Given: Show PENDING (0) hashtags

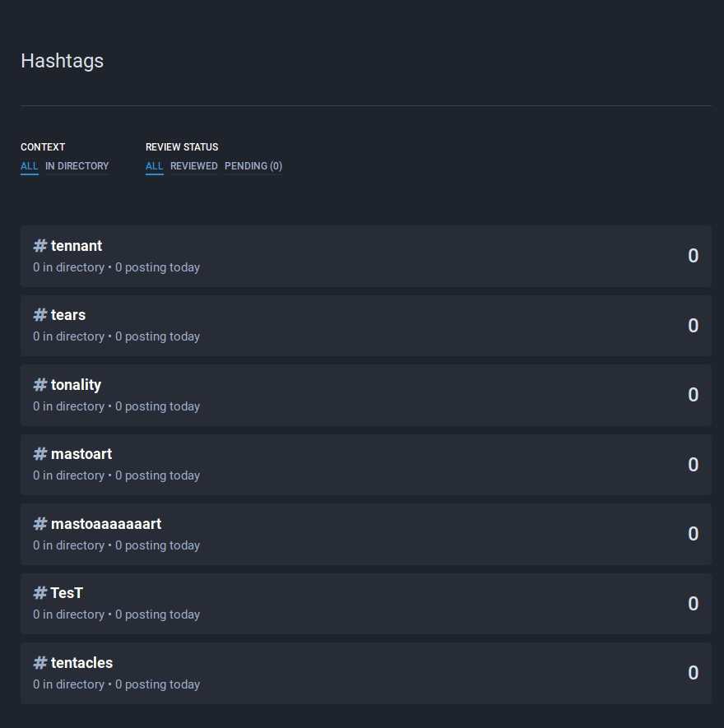Looking at the screenshot, I should 253,166.
